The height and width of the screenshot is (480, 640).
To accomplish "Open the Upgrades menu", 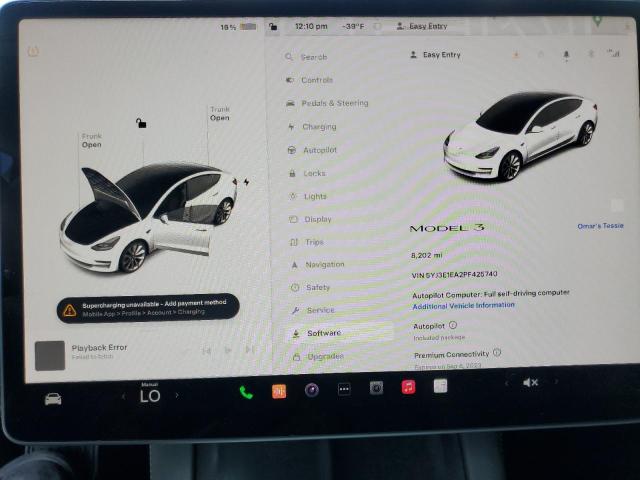I will 318,357.
